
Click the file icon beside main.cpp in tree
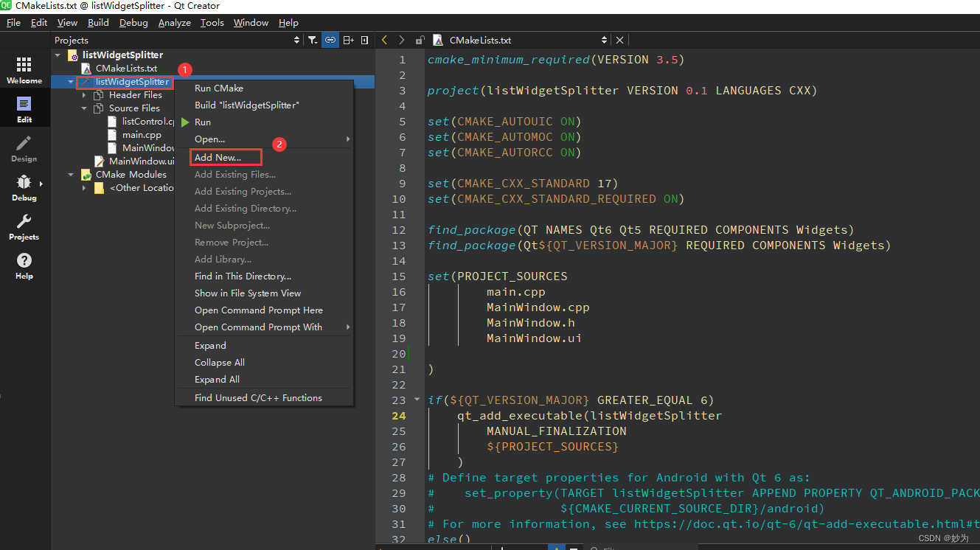[x=112, y=135]
